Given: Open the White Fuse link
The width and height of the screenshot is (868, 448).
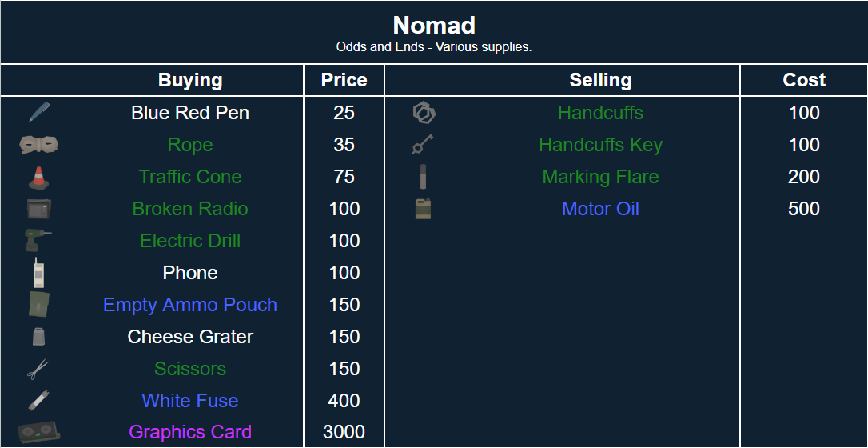Looking at the screenshot, I should (x=190, y=401).
